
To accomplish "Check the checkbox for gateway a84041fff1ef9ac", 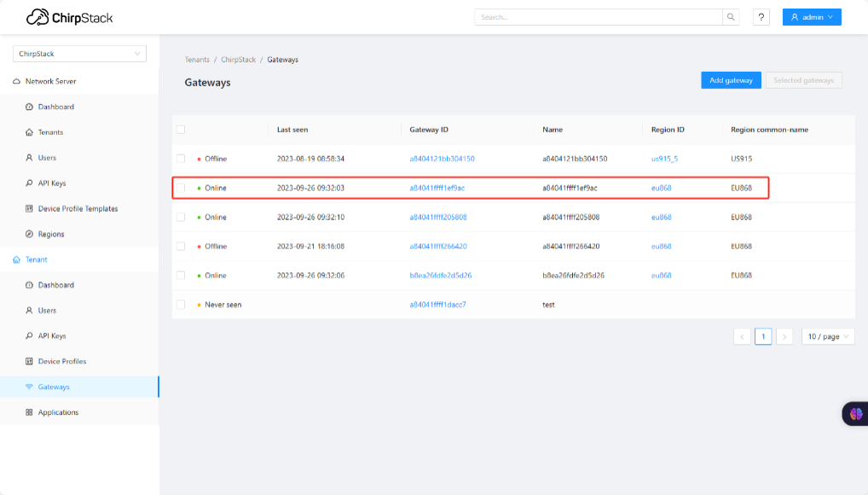I will coord(182,188).
